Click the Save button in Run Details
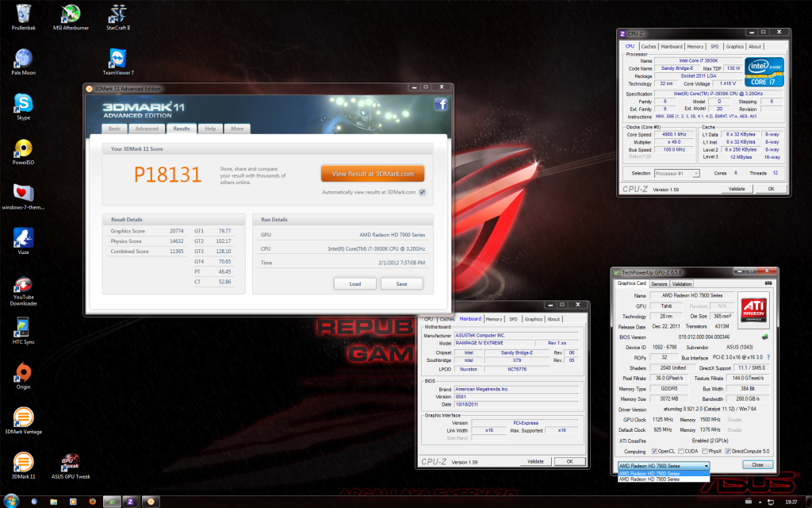Viewport: 812px width, 508px height. [401, 283]
